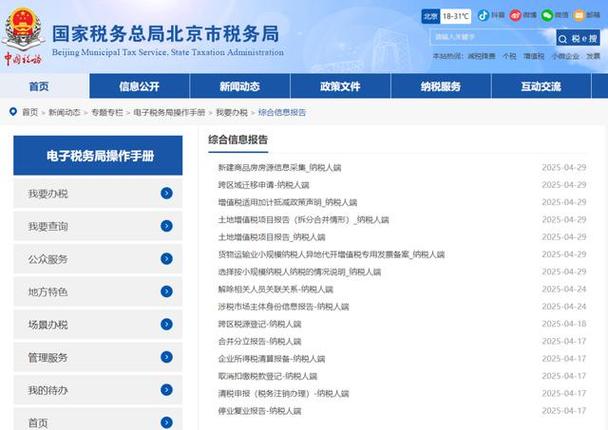The height and width of the screenshot is (430, 608).
Task: Open the 新闻动态 navigation tab
Action: [240, 86]
